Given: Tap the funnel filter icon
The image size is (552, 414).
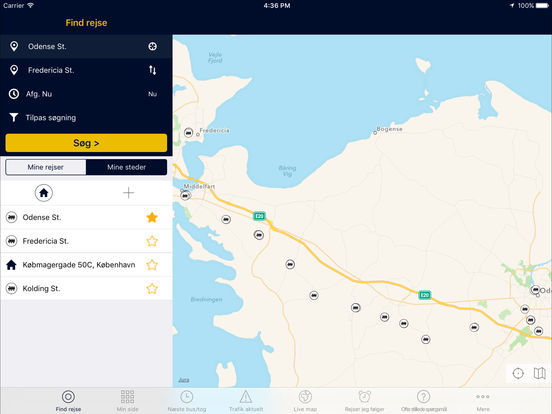Looking at the screenshot, I should [14, 118].
